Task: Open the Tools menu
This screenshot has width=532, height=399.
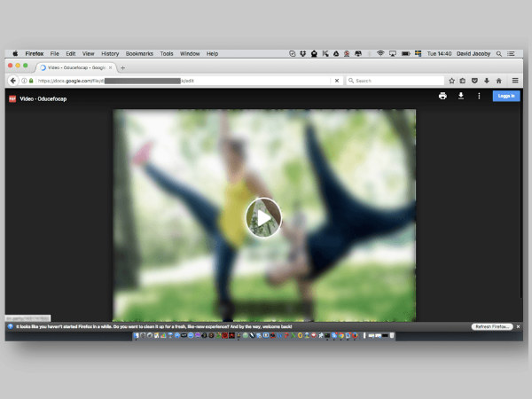Action: (167, 54)
